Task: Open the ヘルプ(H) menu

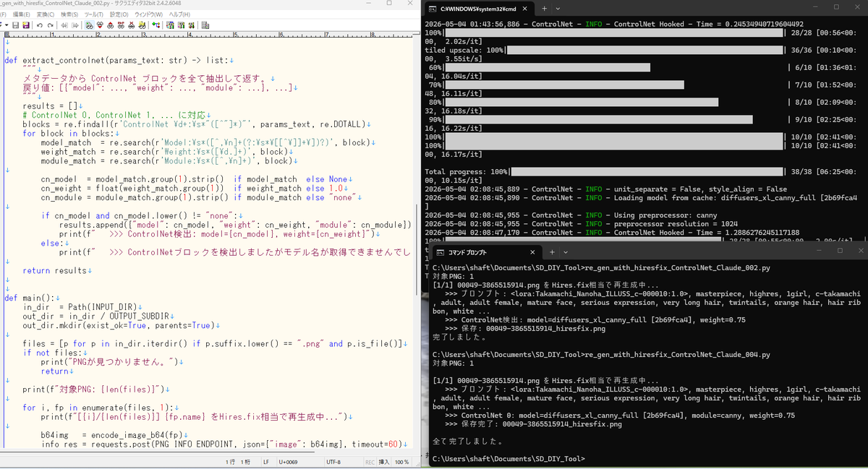Action: [179, 14]
